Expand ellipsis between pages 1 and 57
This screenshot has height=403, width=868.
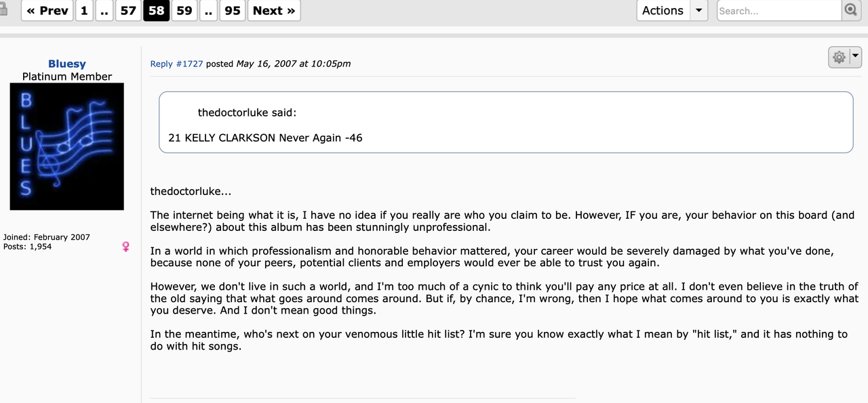coord(104,10)
